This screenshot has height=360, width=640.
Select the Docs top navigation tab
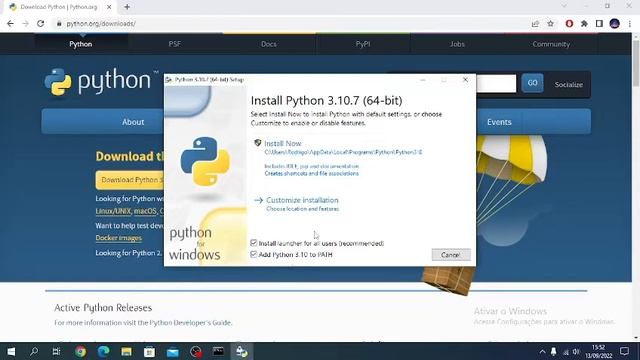[x=269, y=44]
